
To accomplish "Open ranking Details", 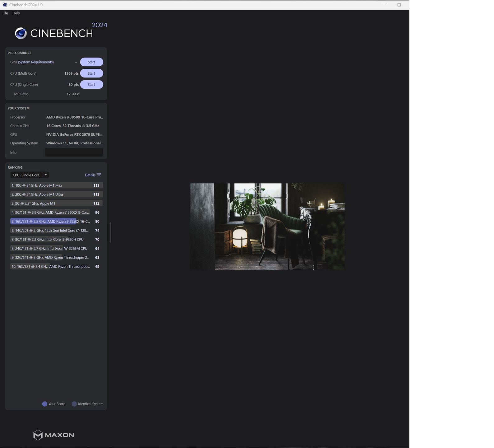I will coord(90,175).
